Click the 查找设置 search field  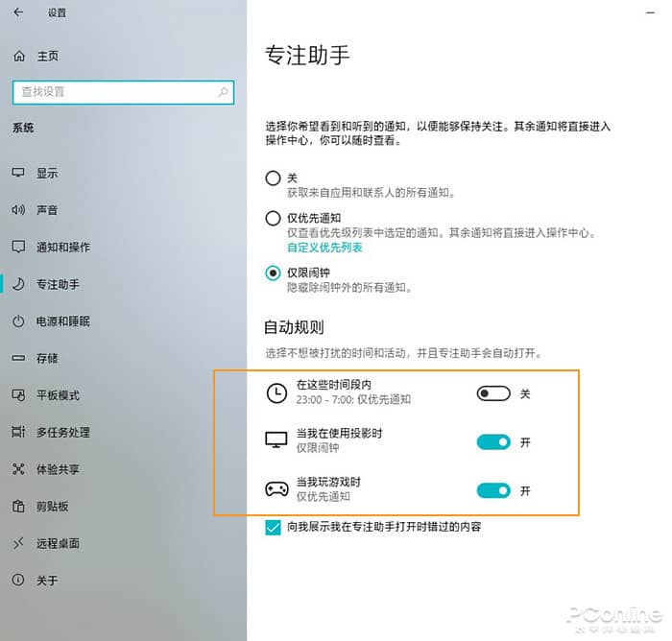[x=124, y=92]
